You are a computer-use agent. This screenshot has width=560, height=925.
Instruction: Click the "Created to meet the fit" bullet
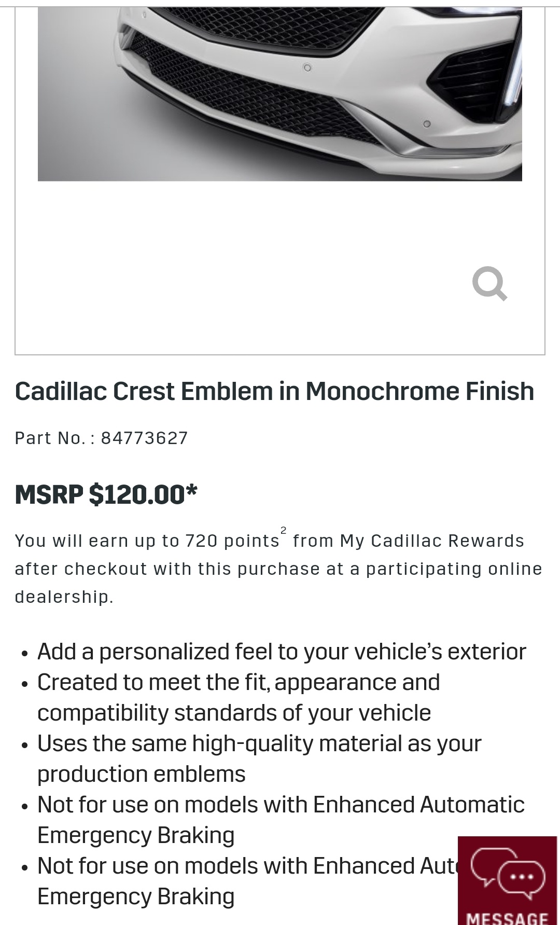pyautogui.click(x=239, y=682)
